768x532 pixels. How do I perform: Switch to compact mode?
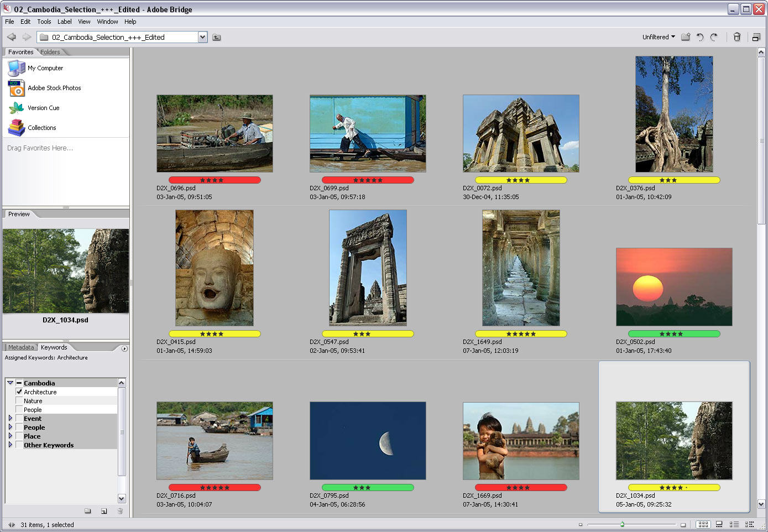point(756,37)
